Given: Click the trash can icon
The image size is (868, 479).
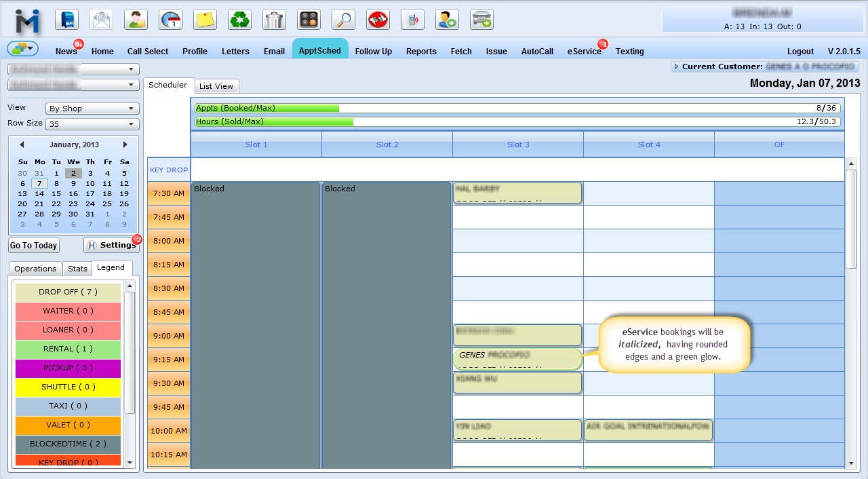Looking at the screenshot, I should coord(274,20).
